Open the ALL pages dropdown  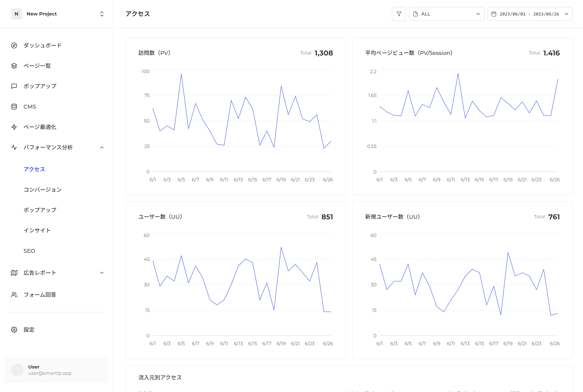click(447, 14)
